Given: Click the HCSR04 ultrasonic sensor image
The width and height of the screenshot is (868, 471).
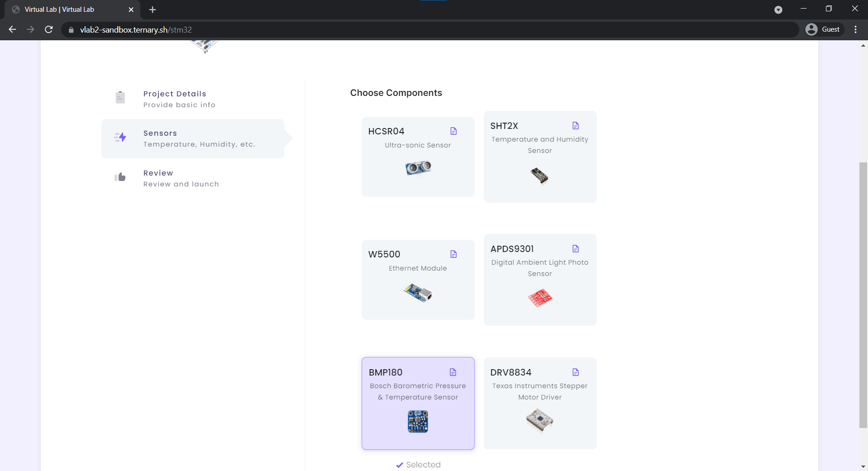Looking at the screenshot, I should (x=418, y=168).
